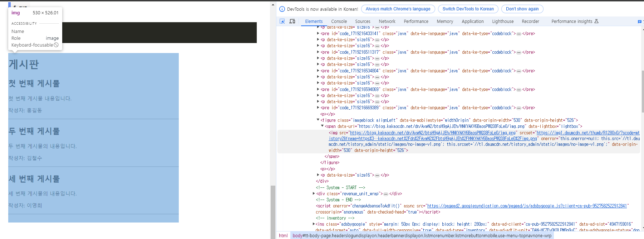Expand pre code_1719216511317 node arrow
Screen dimensions: 644x239
[x=318, y=52]
